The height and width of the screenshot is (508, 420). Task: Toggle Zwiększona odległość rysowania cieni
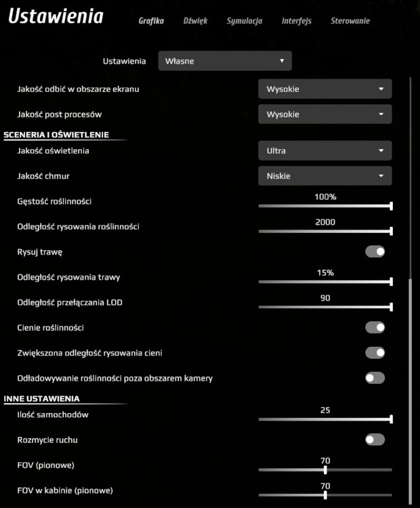click(x=375, y=353)
